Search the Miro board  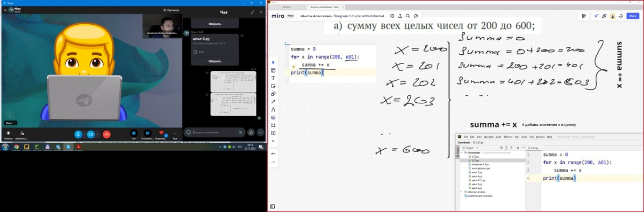click(408, 16)
